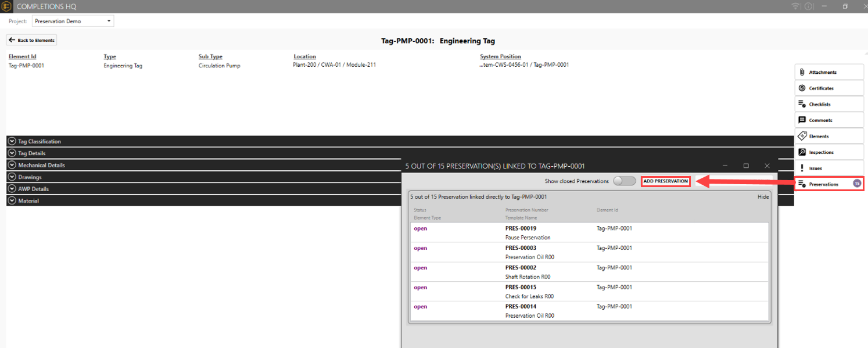Click the Location field label
This screenshot has width=868, height=348.
pyautogui.click(x=305, y=56)
